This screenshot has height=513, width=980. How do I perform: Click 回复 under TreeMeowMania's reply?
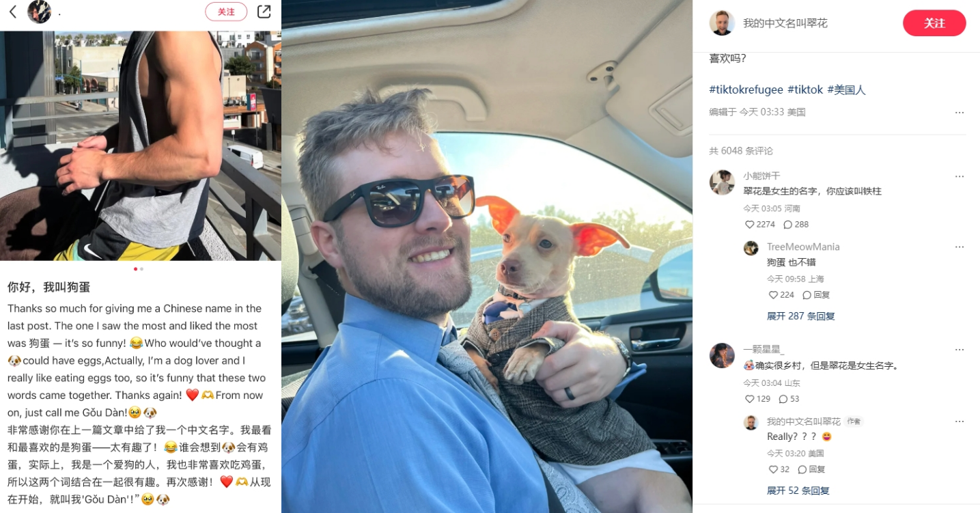pyautogui.click(x=816, y=295)
